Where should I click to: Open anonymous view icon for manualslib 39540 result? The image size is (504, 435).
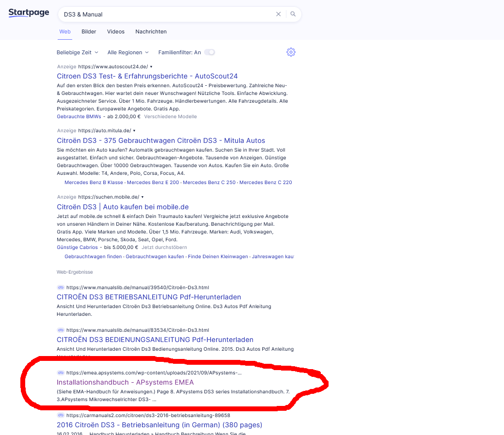[x=61, y=288]
